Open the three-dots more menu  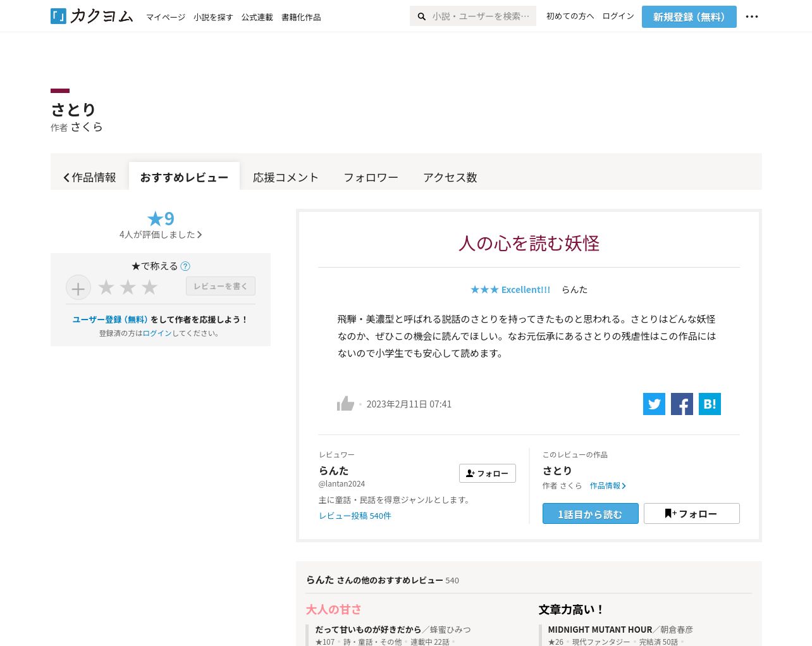pyautogui.click(x=751, y=17)
